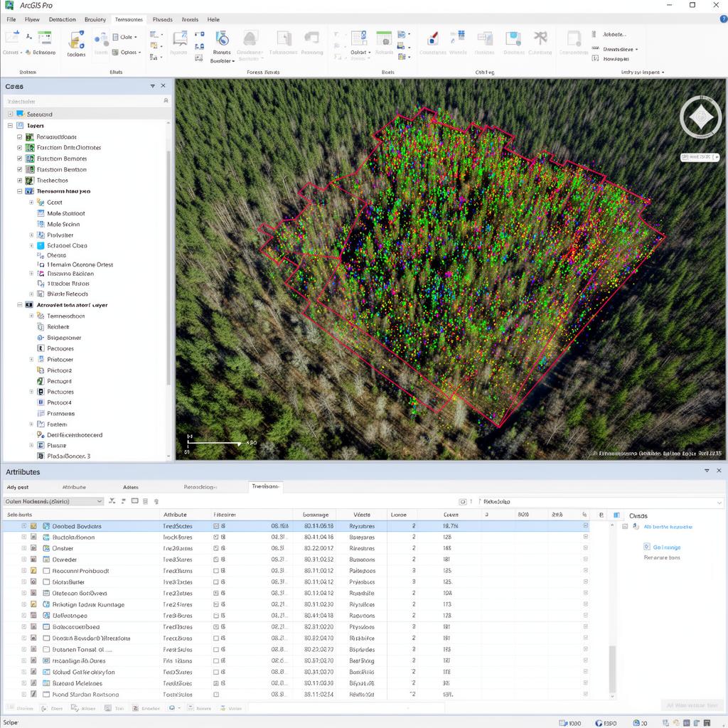Click the Seeesond map icon in Contents
The image size is (728, 728).
(x=20, y=114)
